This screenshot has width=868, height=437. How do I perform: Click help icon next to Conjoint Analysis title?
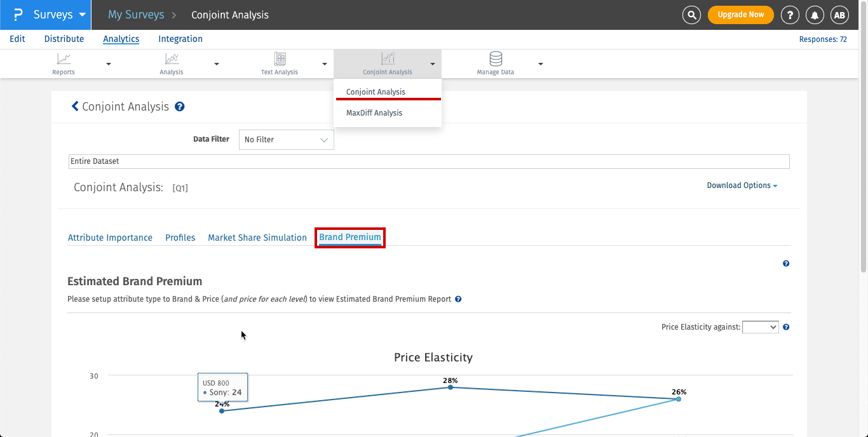(180, 107)
